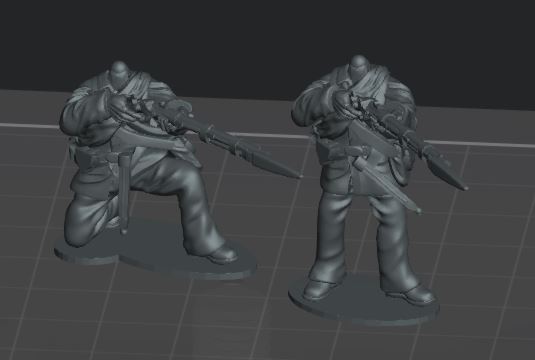
Task: Click the kneeling figure's oval base
Action: (x=154, y=256)
